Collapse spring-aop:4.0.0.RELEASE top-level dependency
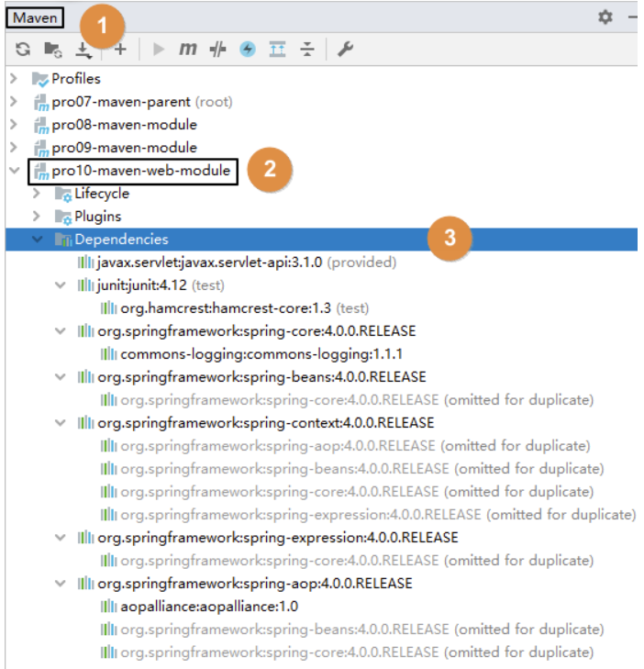This screenshot has width=644, height=669. 61,584
